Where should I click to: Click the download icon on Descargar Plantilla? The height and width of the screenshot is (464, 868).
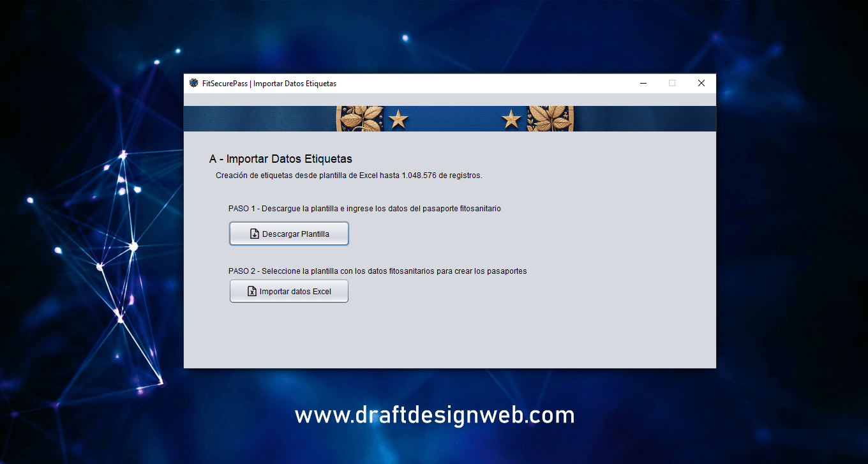pos(255,234)
